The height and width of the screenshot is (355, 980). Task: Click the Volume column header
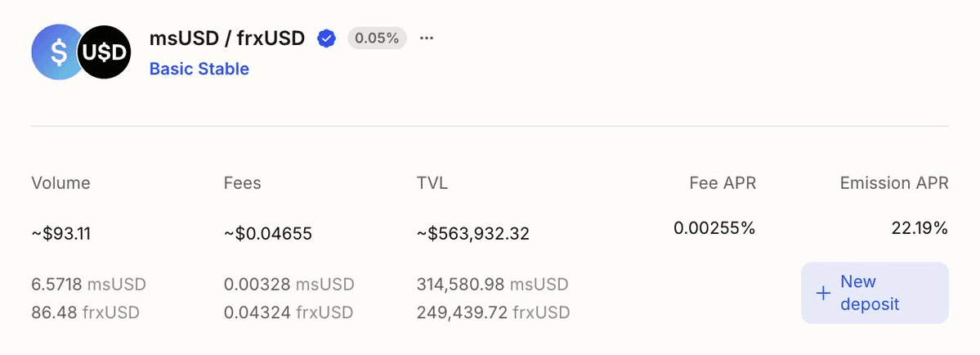point(60,183)
